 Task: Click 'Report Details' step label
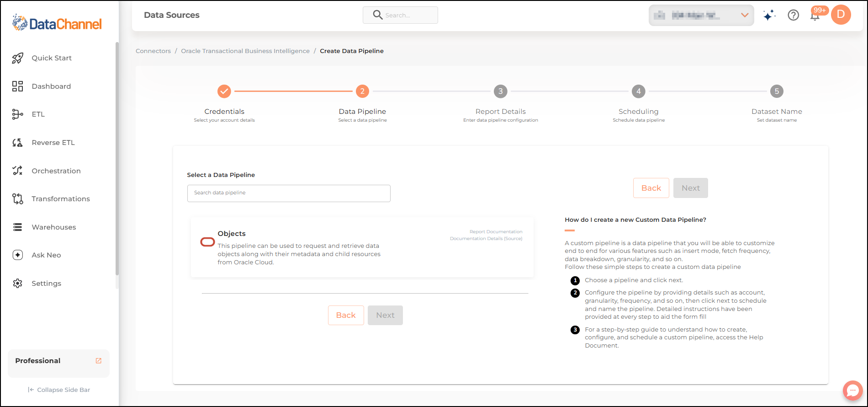coord(501,112)
